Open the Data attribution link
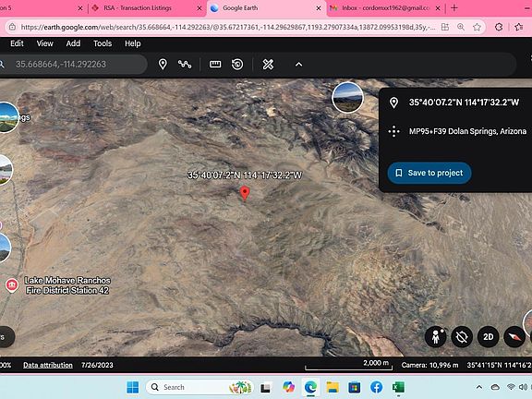The width and height of the screenshot is (532, 399). pos(48,365)
